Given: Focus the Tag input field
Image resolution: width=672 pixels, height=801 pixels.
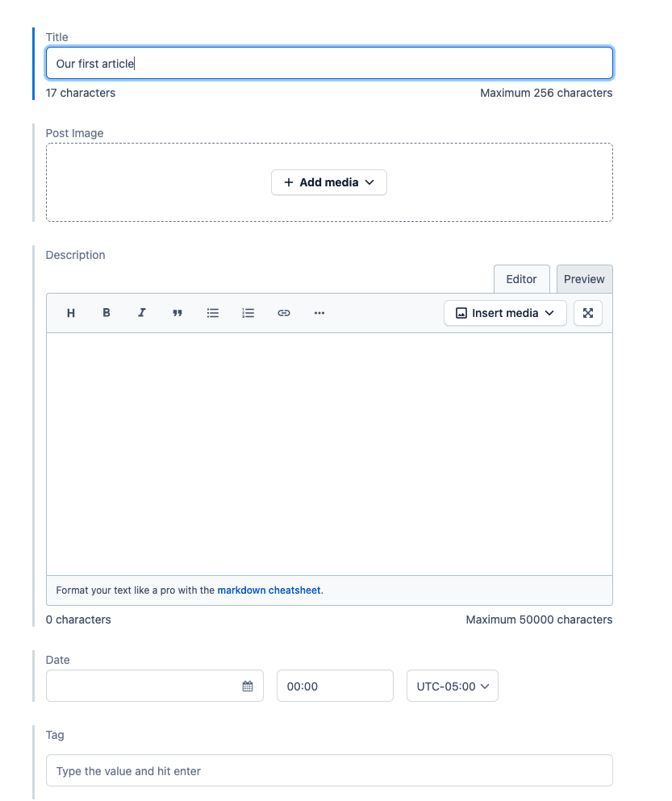Looking at the screenshot, I should [x=329, y=771].
